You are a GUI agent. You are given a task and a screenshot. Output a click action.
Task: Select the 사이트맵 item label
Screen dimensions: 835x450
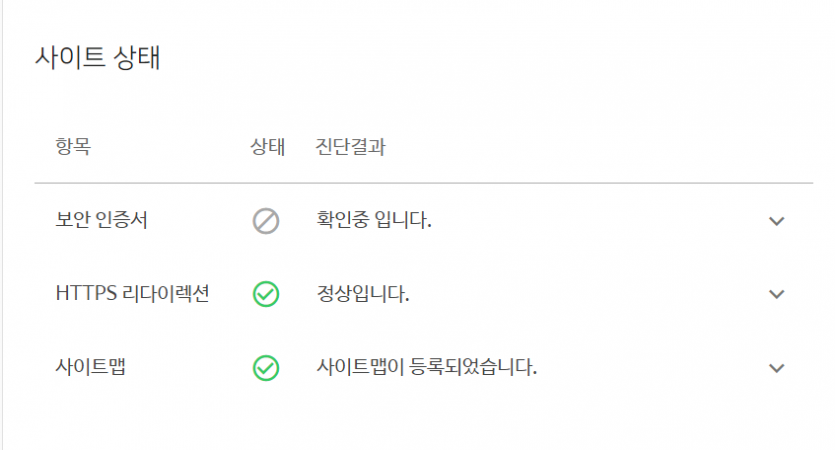pos(91,367)
